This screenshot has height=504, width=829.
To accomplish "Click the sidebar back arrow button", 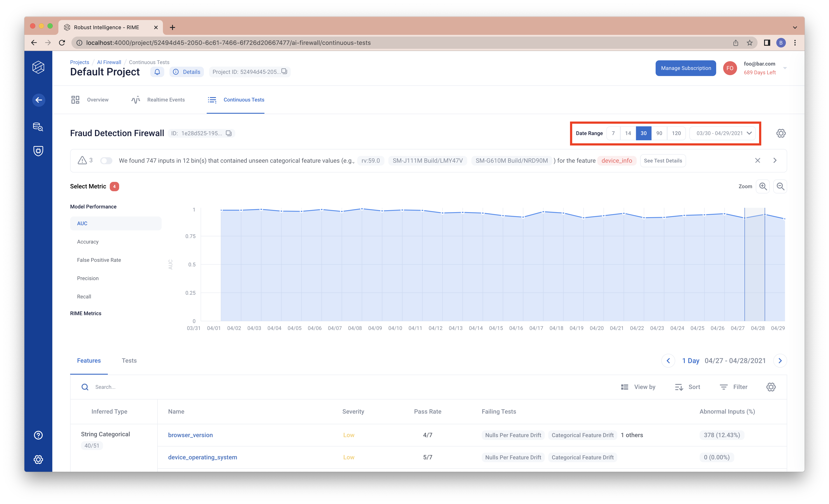I will click(x=39, y=100).
